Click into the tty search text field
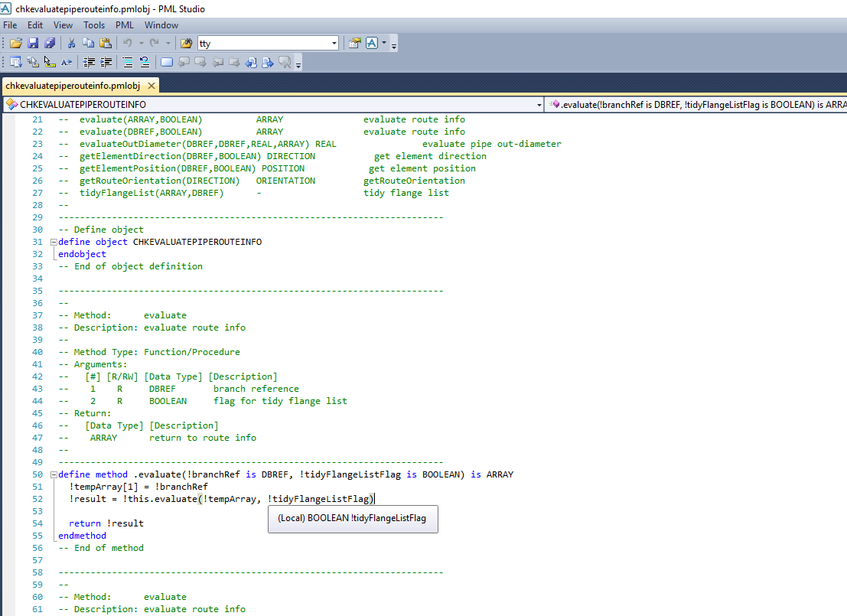This screenshot has width=847, height=616. (x=264, y=43)
